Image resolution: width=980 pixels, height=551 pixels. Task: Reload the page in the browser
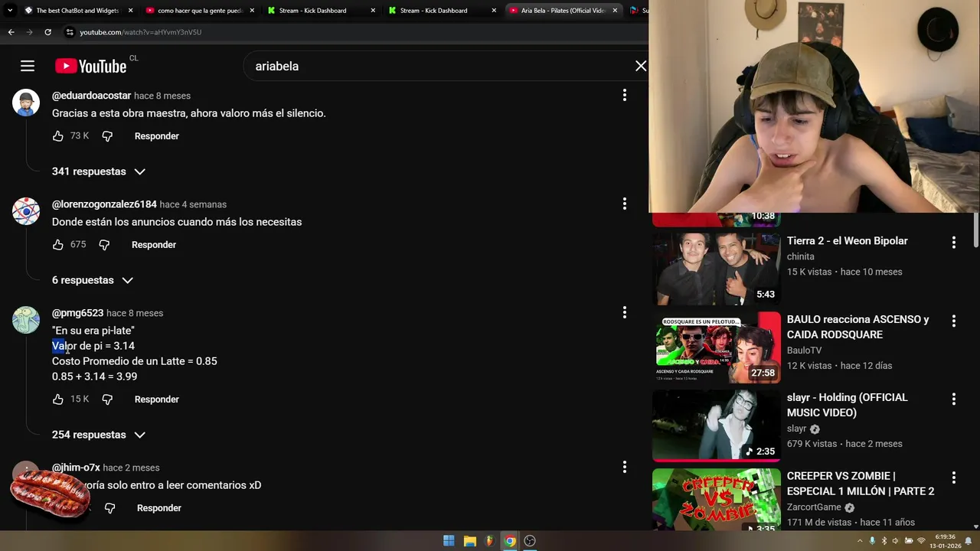(x=47, y=32)
